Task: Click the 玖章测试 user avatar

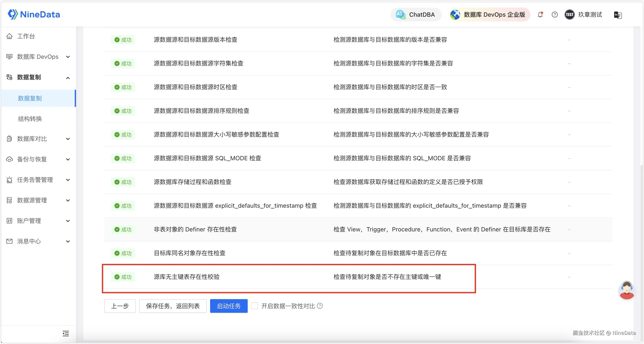Action: click(x=569, y=15)
